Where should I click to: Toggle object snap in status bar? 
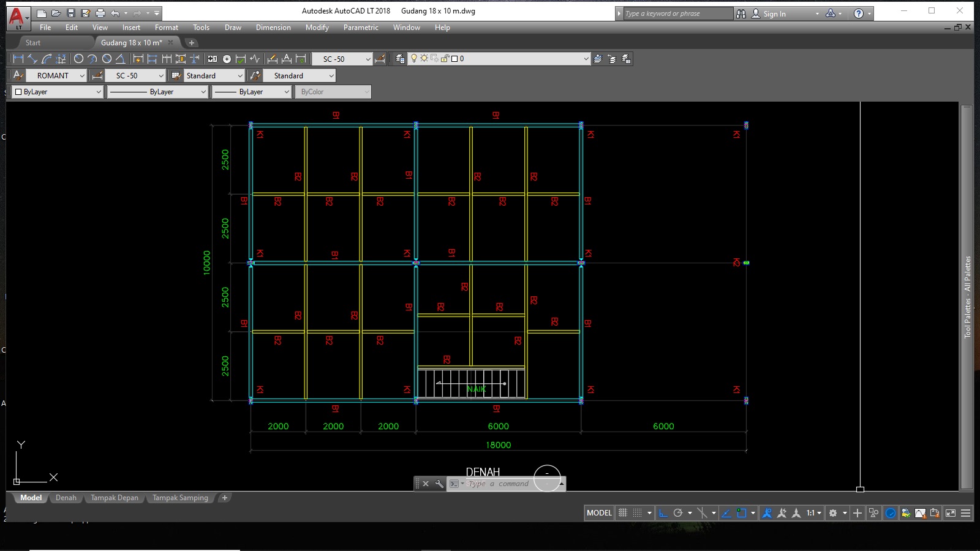point(741,513)
